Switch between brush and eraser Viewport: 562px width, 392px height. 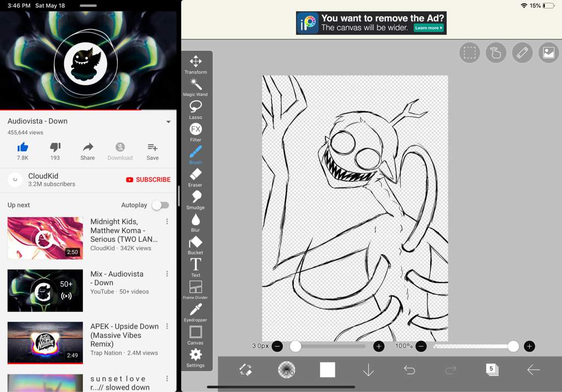coord(245,370)
